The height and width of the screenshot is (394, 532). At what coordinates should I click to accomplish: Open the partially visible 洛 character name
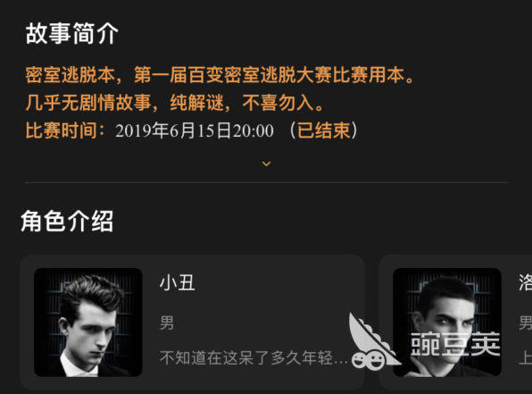click(x=525, y=283)
